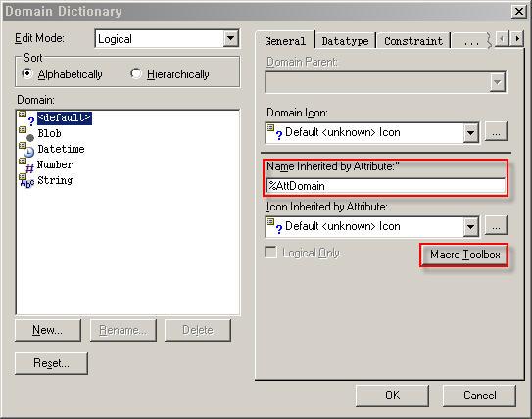Select Blob in the Domain list
Screen dimensions: 532x419
tap(50, 133)
